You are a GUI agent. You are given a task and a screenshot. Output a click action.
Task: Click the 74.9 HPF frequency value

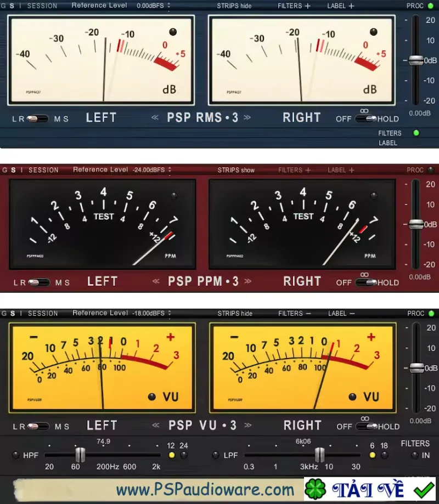pyautogui.click(x=103, y=441)
